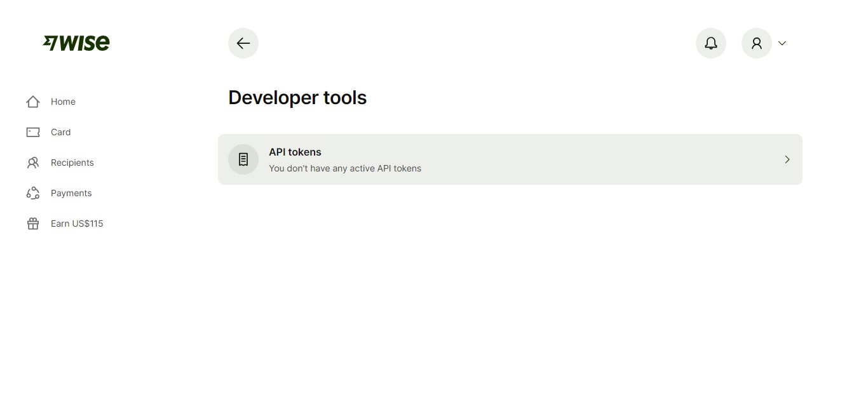Go to the Payments section

tap(71, 193)
